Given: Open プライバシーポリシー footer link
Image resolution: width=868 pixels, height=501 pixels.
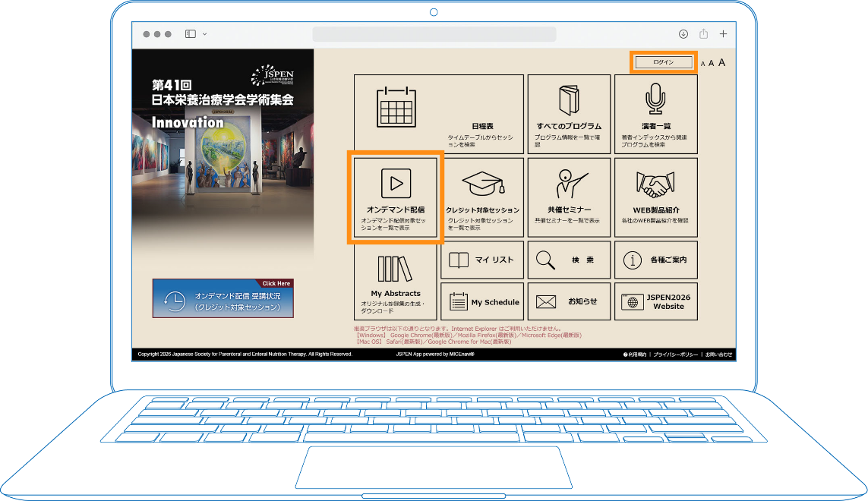Looking at the screenshot, I should coord(675,354).
